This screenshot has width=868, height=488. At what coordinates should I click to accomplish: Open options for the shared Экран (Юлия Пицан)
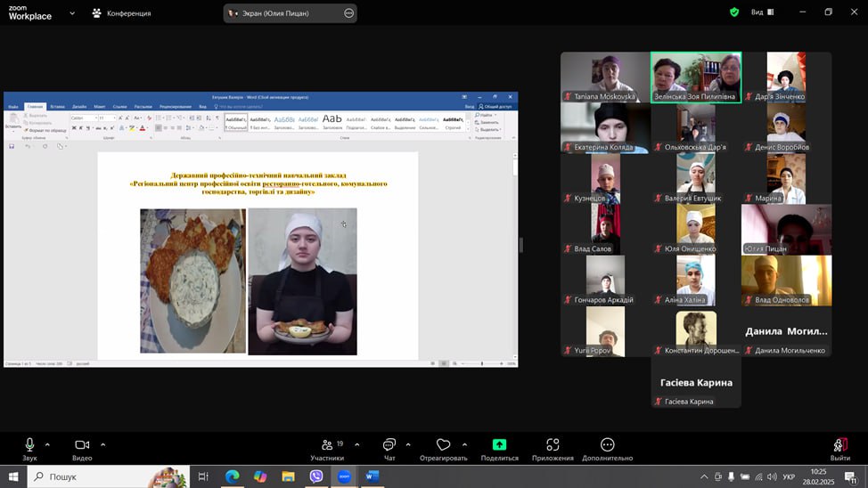(x=348, y=13)
